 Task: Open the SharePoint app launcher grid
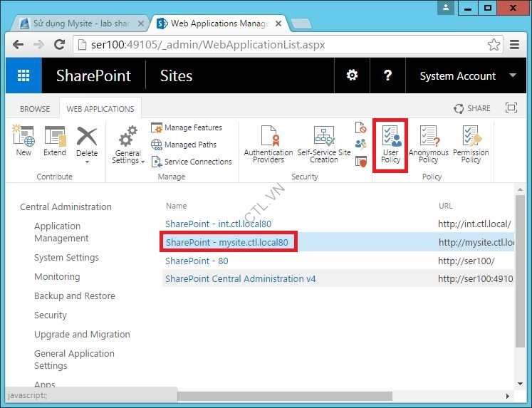pyautogui.click(x=24, y=76)
